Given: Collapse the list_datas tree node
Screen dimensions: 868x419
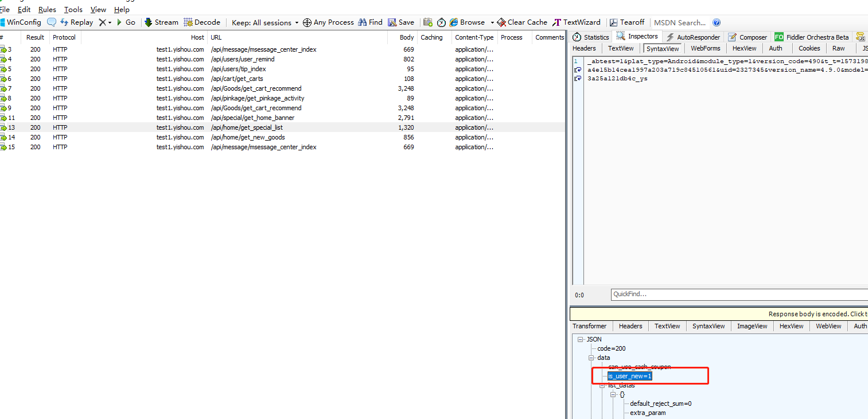Looking at the screenshot, I should pyautogui.click(x=602, y=385).
